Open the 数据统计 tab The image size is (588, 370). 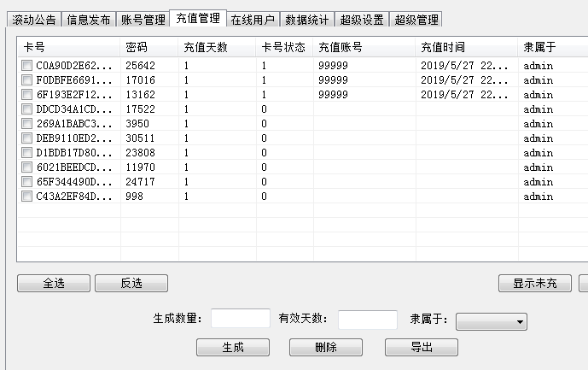point(307,20)
